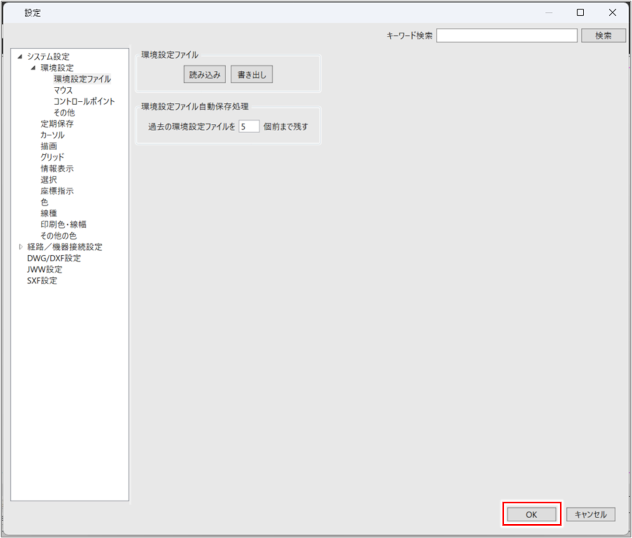The image size is (632, 538).
Task: Collapse the 環境設定 tree node
Action: (33, 68)
